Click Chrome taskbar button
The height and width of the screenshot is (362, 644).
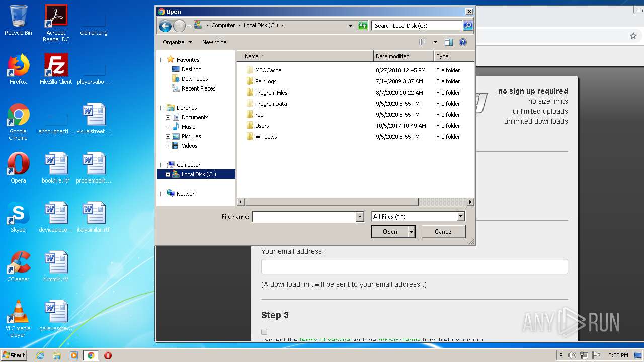click(91, 355)
